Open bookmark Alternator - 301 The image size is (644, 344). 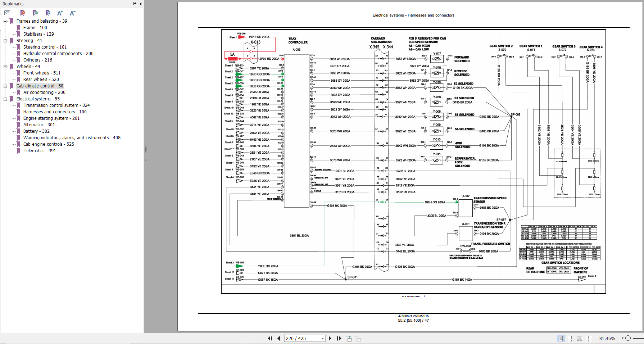[x=39, y=125]
